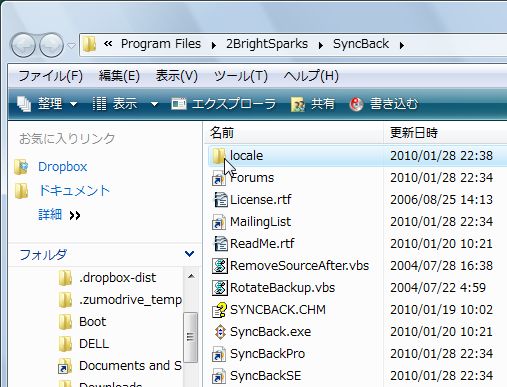Select SYNCBACK.CHM help file icon

point(220,310)
